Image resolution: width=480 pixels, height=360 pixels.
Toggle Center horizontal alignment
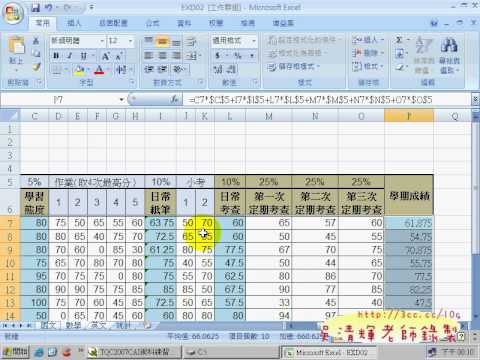click(x=162, y=56)
